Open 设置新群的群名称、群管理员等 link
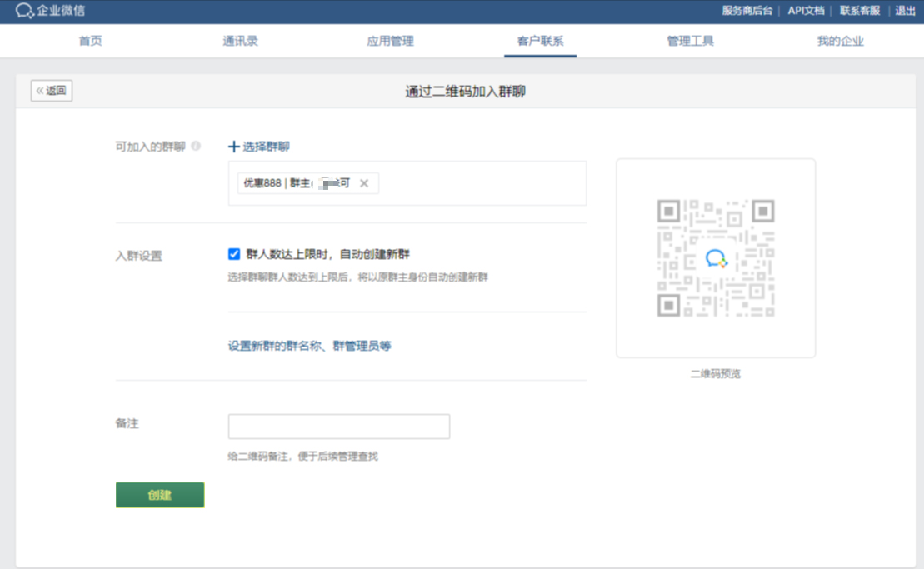Image resolution: width=924 pixels, height=569 pixels. coord(309,346)
